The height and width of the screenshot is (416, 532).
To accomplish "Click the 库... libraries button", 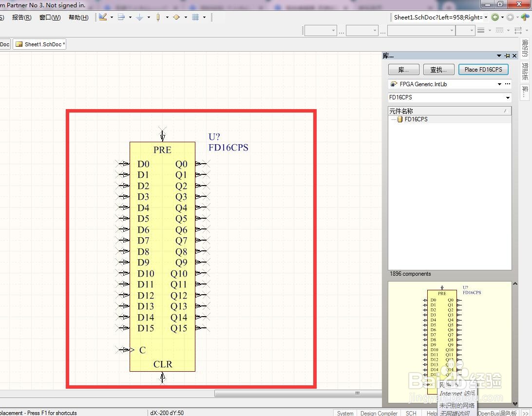I will point(404,70).
